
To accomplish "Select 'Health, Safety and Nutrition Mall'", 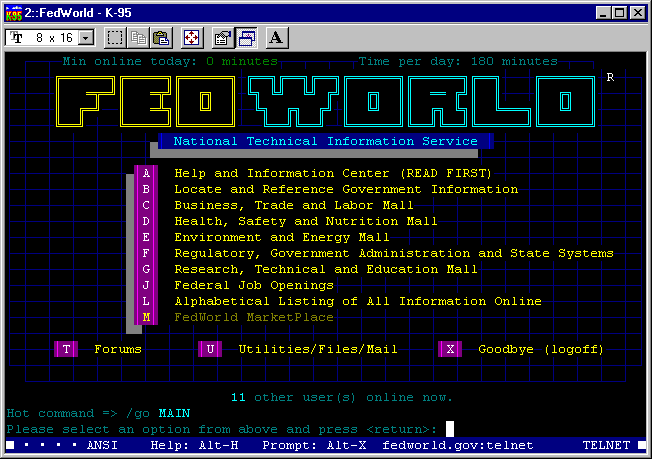I will pyautogui.click(x=306, y=221).
